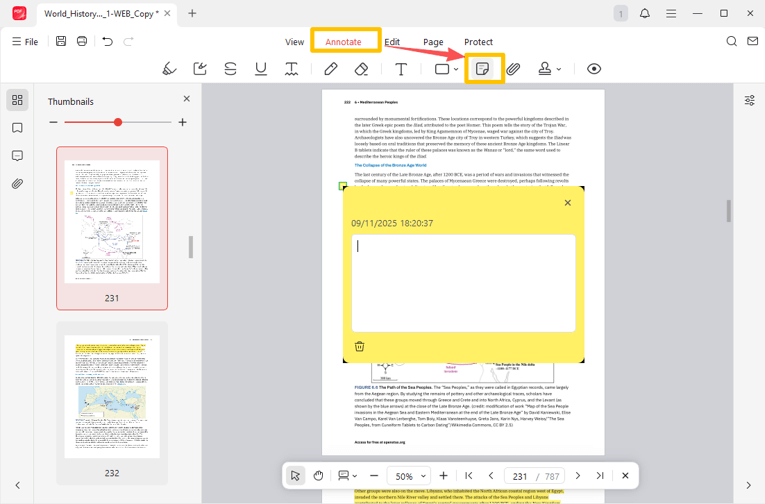This screenshot has width=765, height=504.
Task: Select the Squiggly underline tool
Action: [x=291, y=69]
